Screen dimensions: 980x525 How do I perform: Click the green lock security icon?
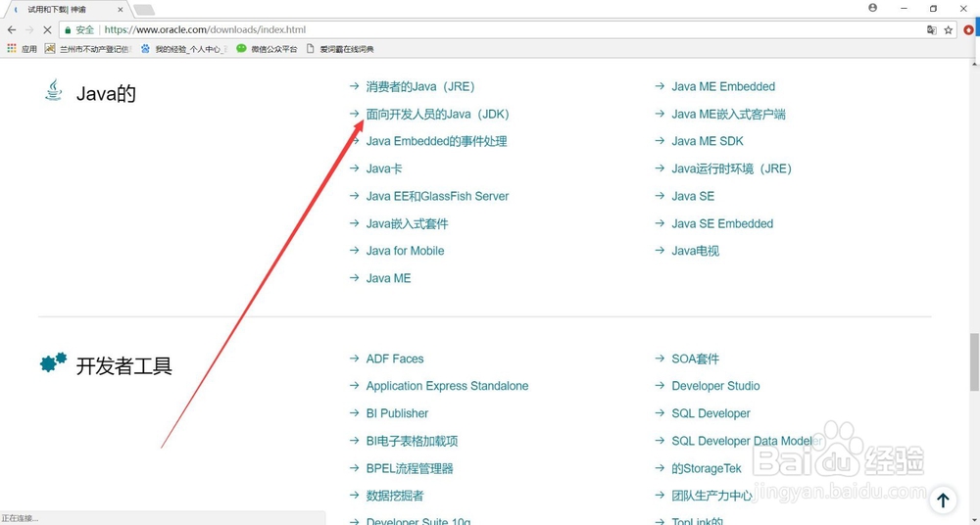[x=69, y=29]
